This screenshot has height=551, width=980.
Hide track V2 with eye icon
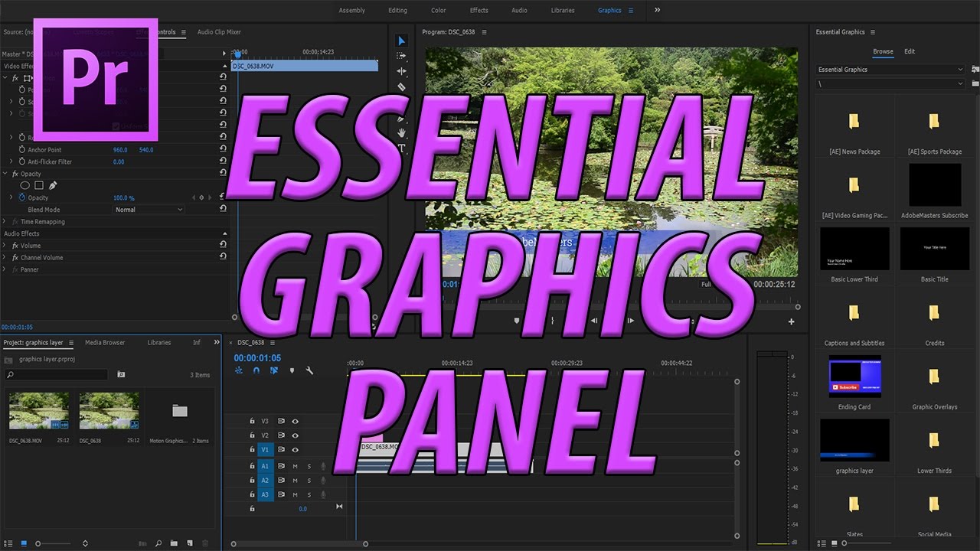pos(296,435)
